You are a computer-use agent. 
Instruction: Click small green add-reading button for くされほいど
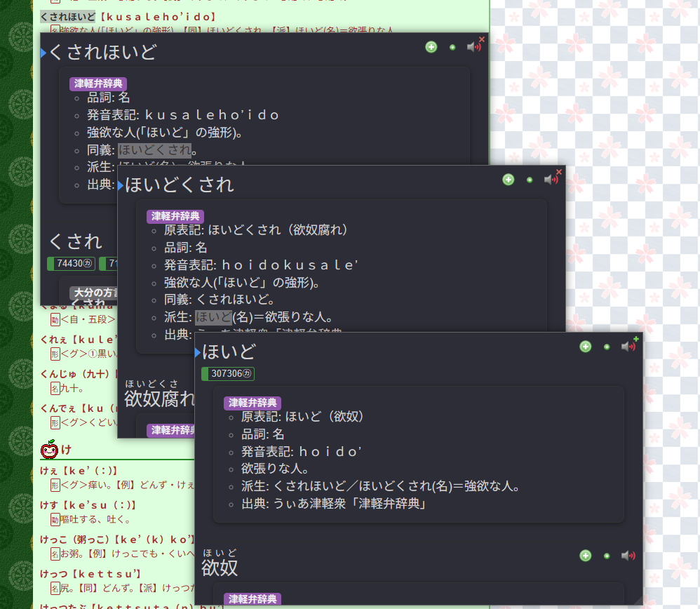coord(452,47)
